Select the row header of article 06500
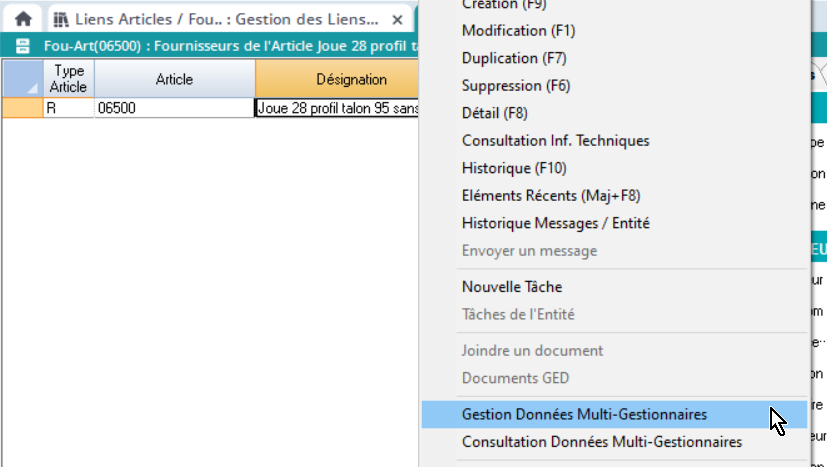 22,109
